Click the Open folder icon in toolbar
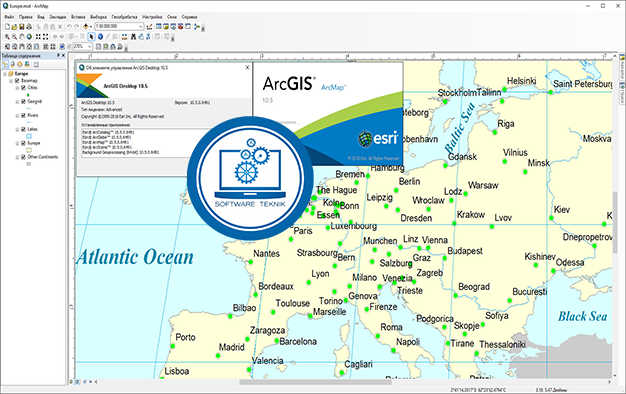The width and height of the screenshot is (626, 394). pos(14,27)
